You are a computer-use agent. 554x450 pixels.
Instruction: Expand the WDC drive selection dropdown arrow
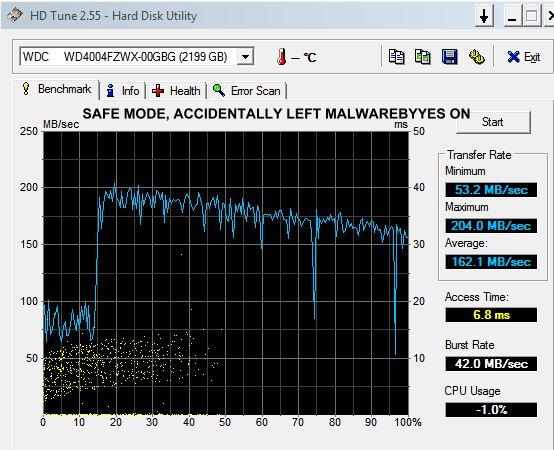(x=245, y=57)
